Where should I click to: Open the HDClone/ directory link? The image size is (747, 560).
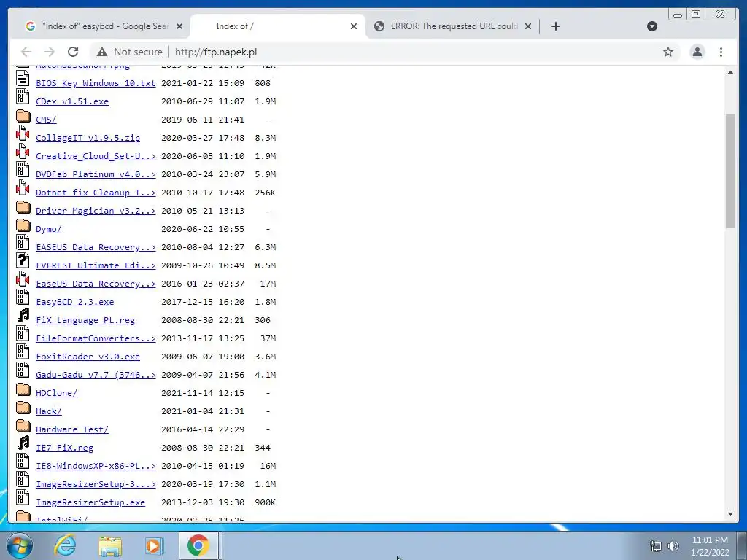[x=56, y=393]
